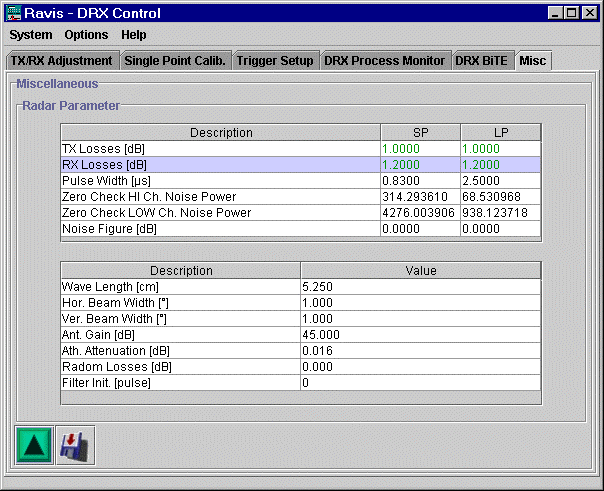
Task: Go to the DRX Process Monitor tab
Action: (x=385, y=60)
